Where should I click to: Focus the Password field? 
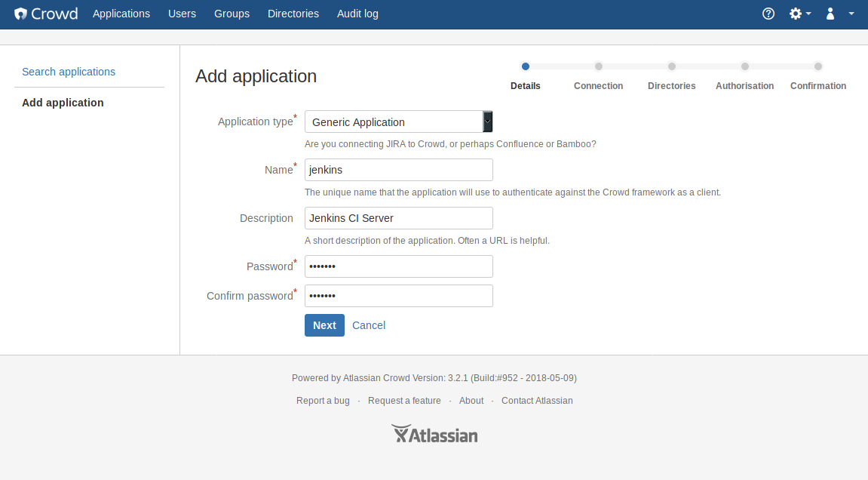[x=399, y=266]
